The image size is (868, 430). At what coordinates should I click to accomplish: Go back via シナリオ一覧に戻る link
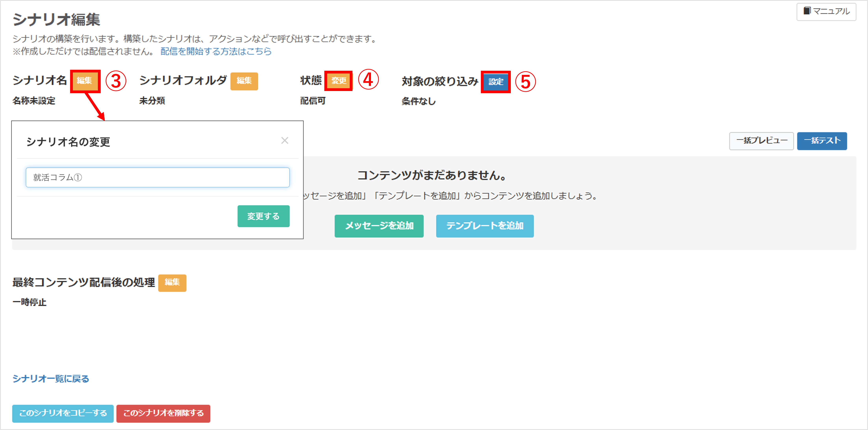click(x=51, y=378)
